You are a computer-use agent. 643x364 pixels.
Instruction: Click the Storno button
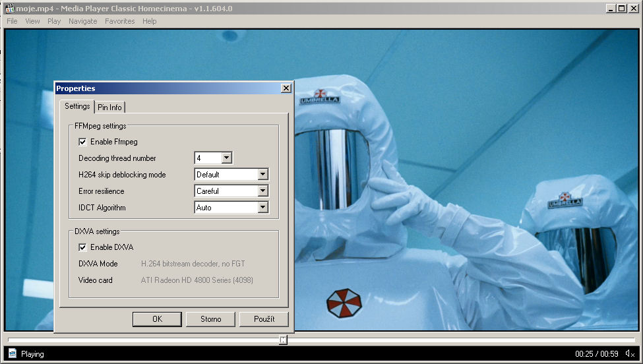210,319
